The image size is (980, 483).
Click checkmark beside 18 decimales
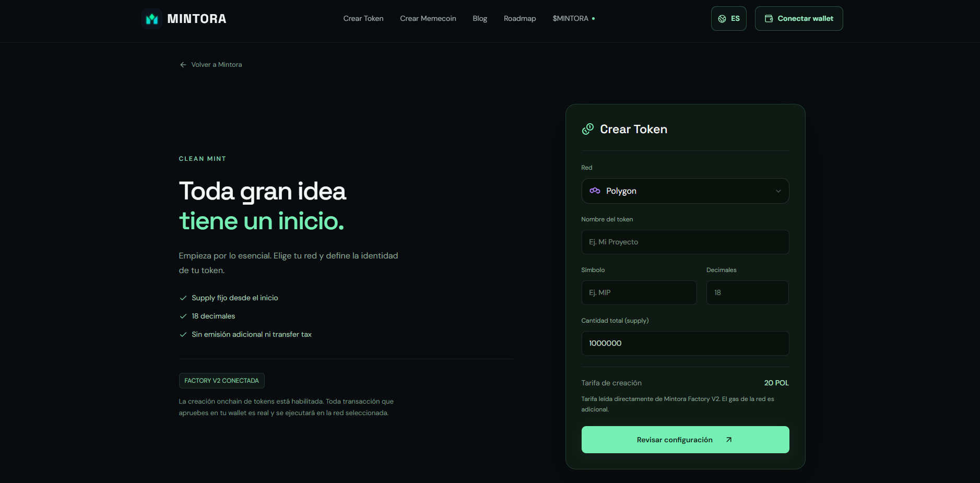183,316
